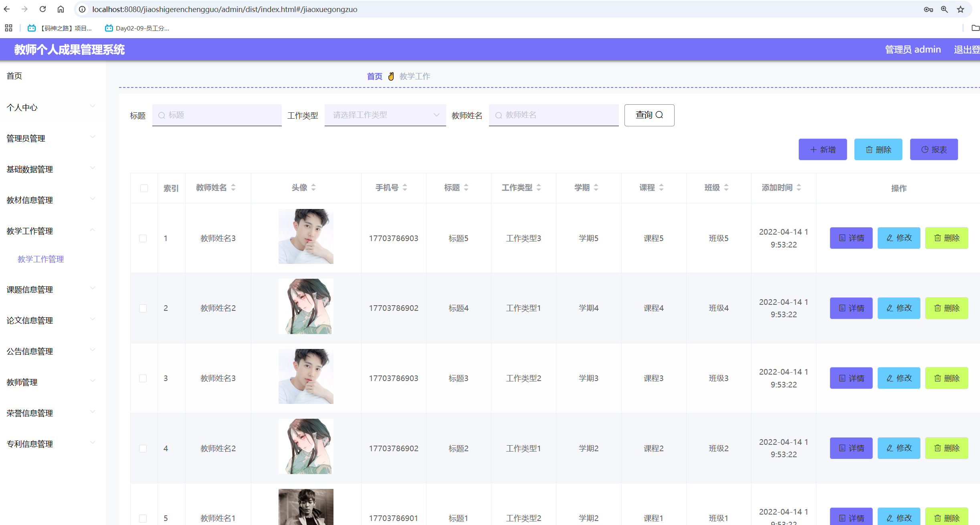Click sort arrows on 添加时间 column
This screenshot has height=525, width=980.
click(x=799, y=187)
